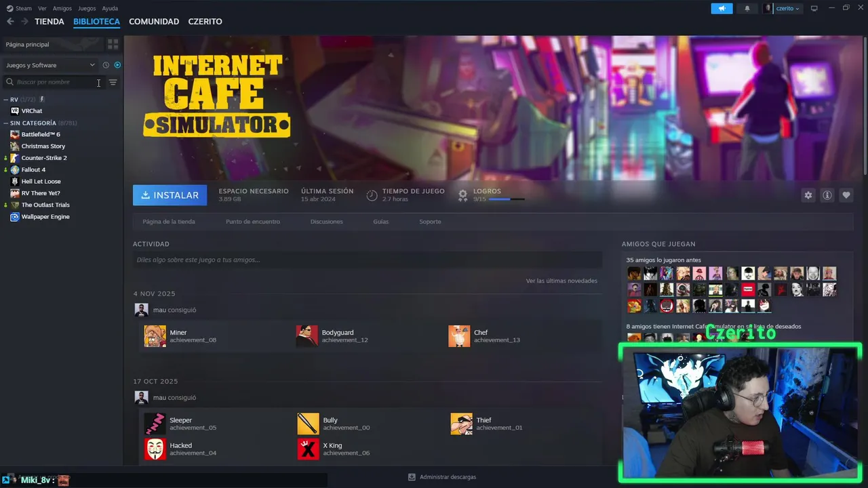868x488 pixels.
Task: Select Fallout 4 in the library
Action: click(33, 169)
